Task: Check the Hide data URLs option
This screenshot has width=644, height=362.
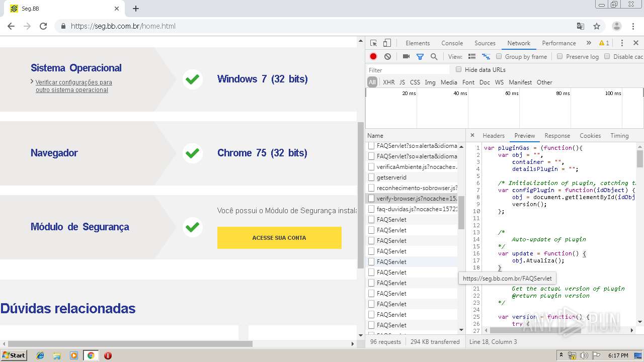Action: point(458,69)
